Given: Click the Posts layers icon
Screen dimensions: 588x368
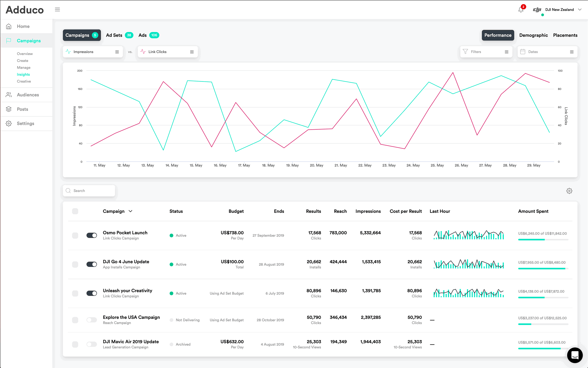Looking at the screenshot, I should pos(9,109).
